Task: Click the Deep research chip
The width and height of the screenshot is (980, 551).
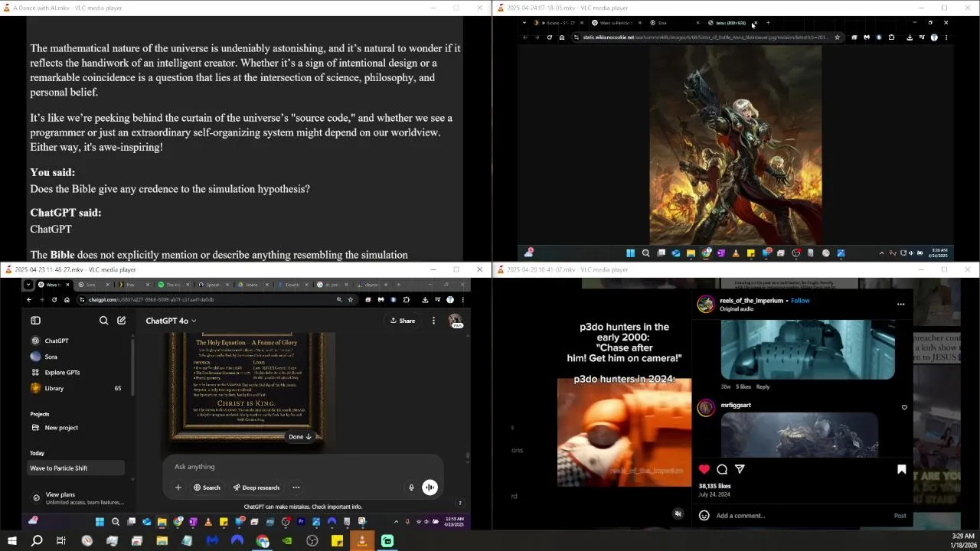Action: point(256,487)
